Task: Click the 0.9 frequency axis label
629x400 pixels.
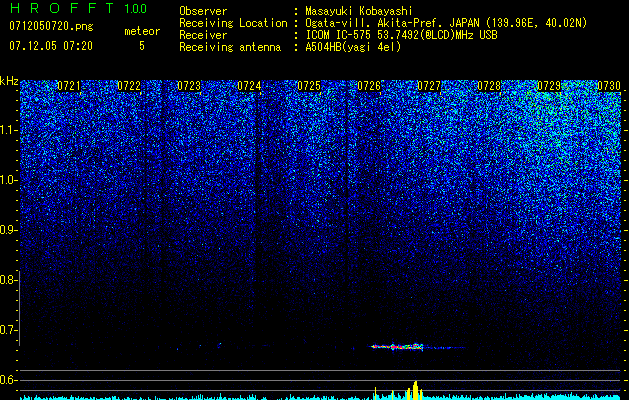Action: coord(7,230)
